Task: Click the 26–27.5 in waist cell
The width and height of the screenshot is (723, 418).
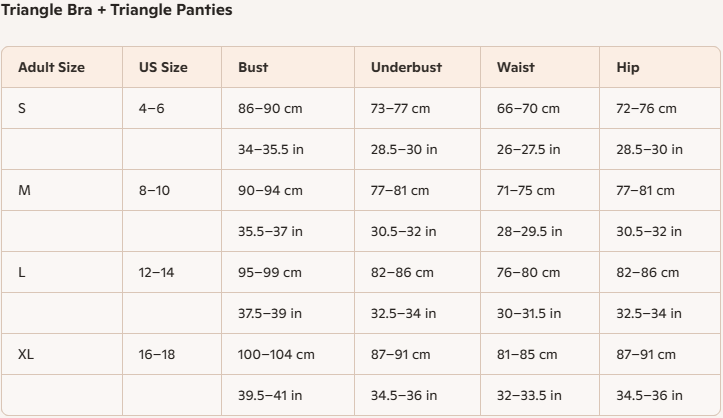Action: [528, 149]
